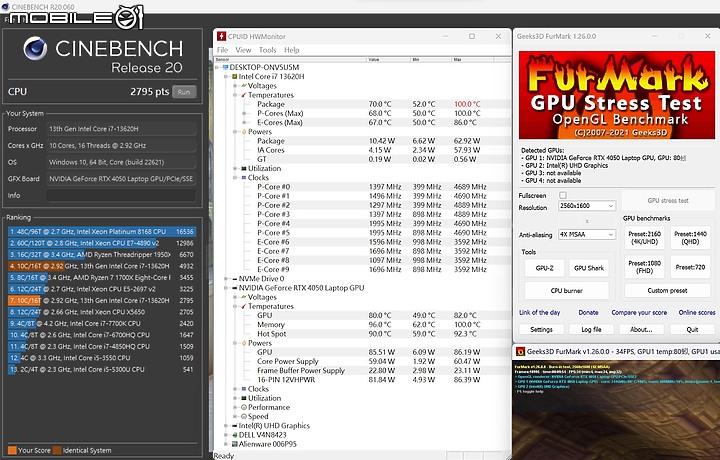Open the Compare your score link

coord(639,313)
